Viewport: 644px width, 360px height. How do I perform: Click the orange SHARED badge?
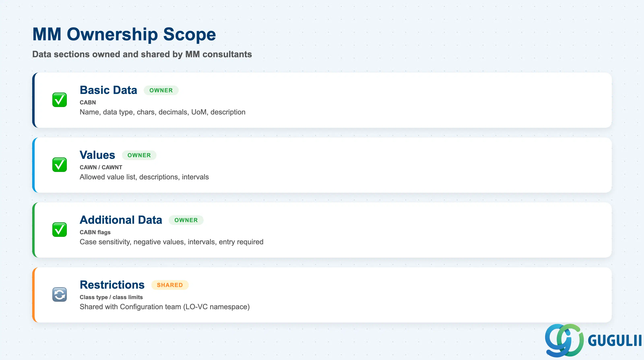[170, 285]
